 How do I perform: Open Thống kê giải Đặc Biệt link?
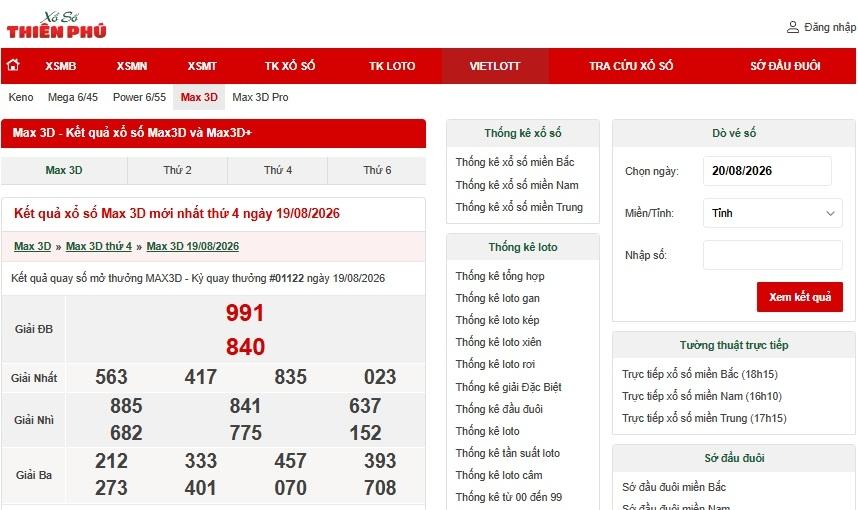pyautogui.click(x=508, y=387)
